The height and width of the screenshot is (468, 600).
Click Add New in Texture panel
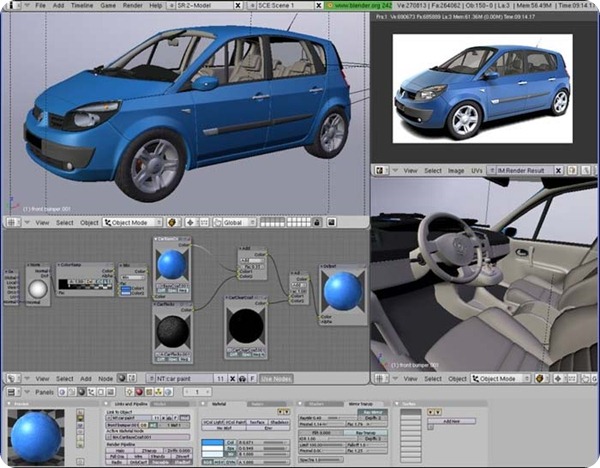(452, 421)
